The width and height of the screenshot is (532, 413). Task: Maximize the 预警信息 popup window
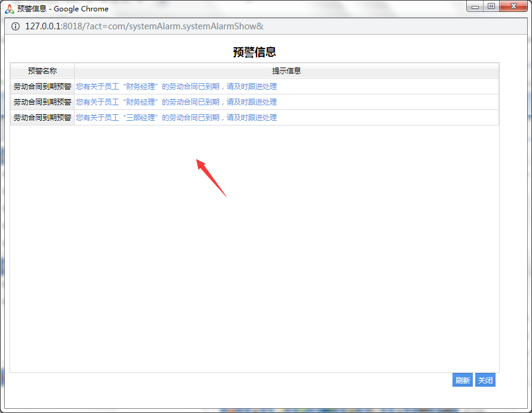(x=491, y=7)
